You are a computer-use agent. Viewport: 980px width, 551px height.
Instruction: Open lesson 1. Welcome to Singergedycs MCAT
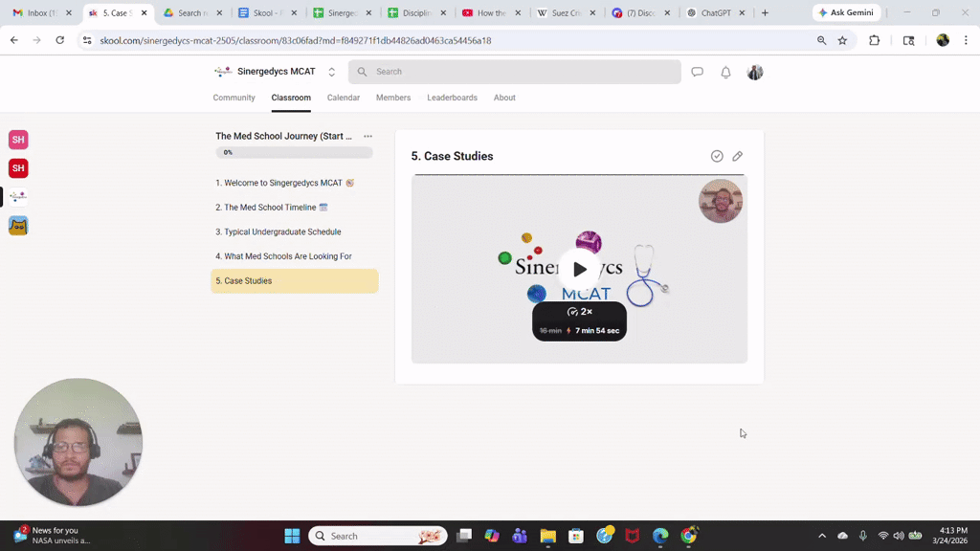295,183
